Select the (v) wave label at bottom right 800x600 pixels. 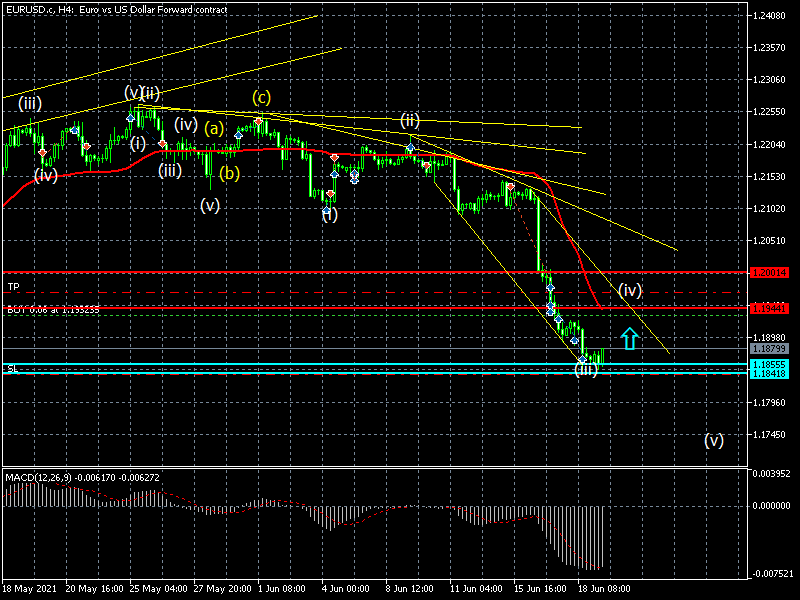(713, 440)
